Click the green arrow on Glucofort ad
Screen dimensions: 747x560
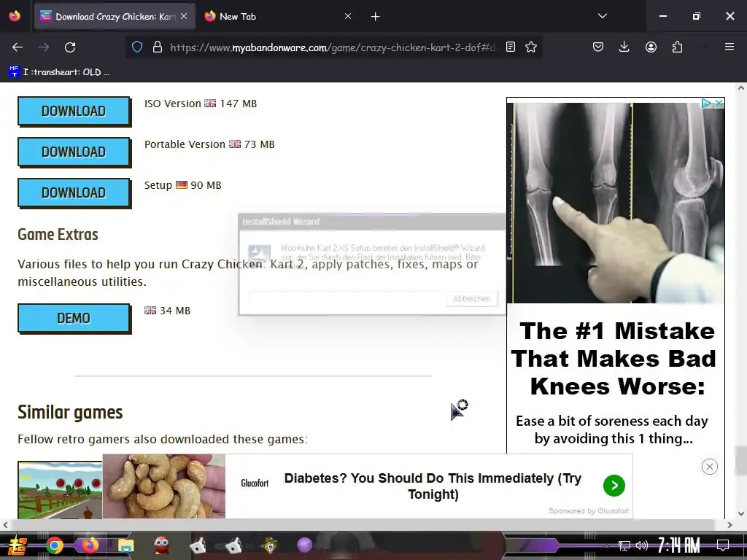tap(614, 485)
